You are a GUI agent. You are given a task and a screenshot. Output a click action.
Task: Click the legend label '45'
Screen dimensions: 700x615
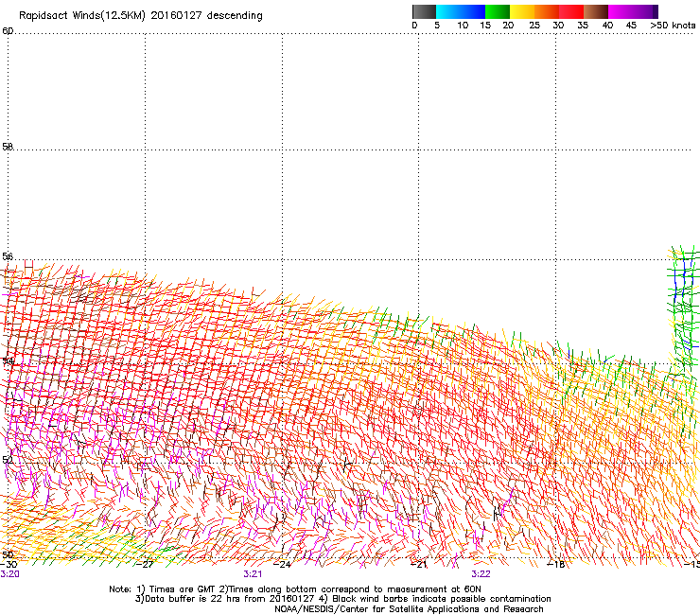tap(631, 26)
